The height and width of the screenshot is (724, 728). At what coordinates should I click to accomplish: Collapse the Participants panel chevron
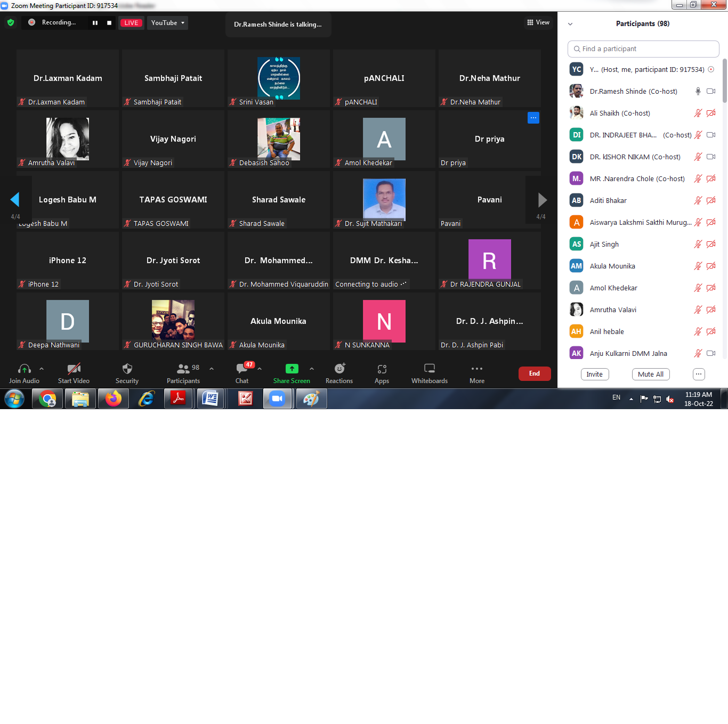(570, 24)
